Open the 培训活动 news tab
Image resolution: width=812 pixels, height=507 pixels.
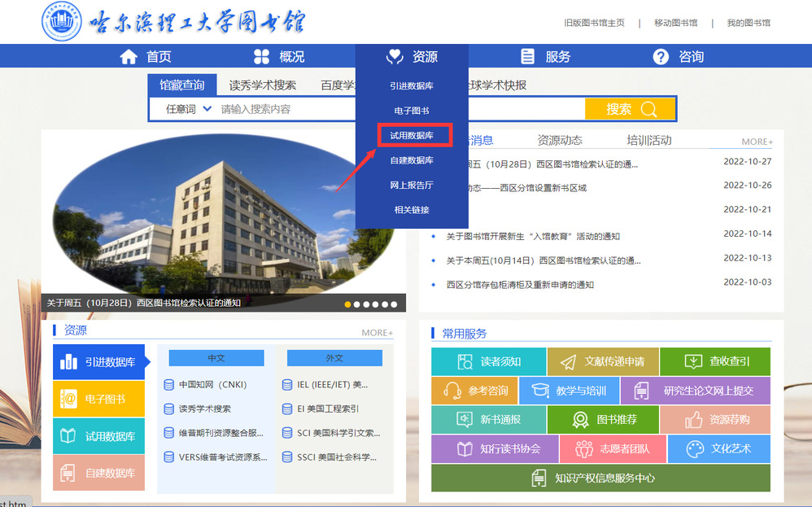coord(649,140)
